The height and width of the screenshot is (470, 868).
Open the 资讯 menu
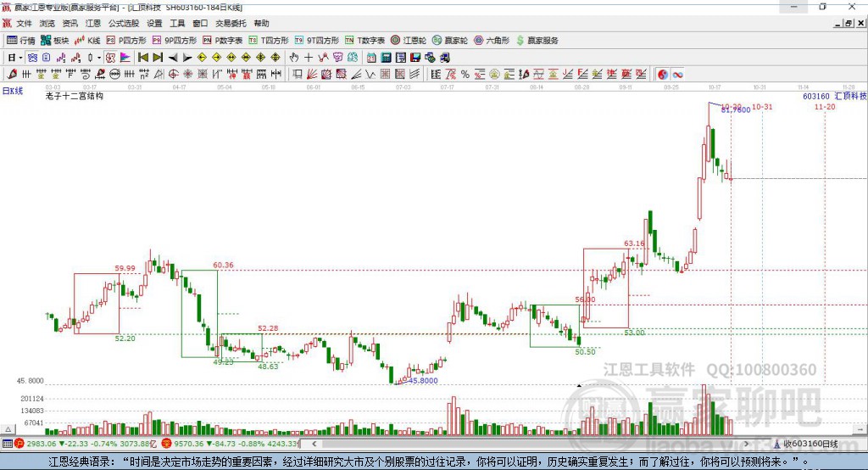point(70,23)
